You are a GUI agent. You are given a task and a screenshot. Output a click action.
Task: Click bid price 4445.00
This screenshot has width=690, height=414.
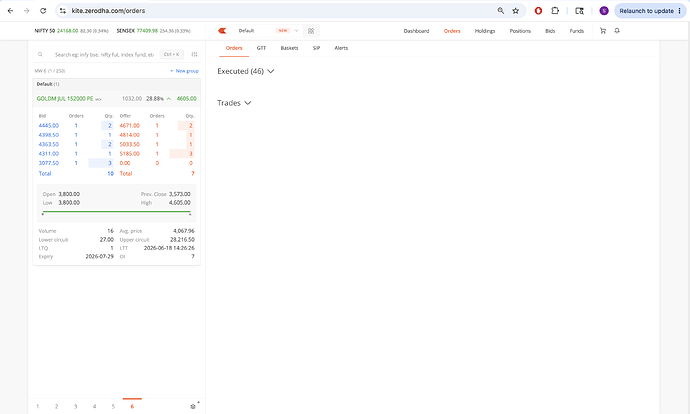pyautogui.click(x=48, y=125)
